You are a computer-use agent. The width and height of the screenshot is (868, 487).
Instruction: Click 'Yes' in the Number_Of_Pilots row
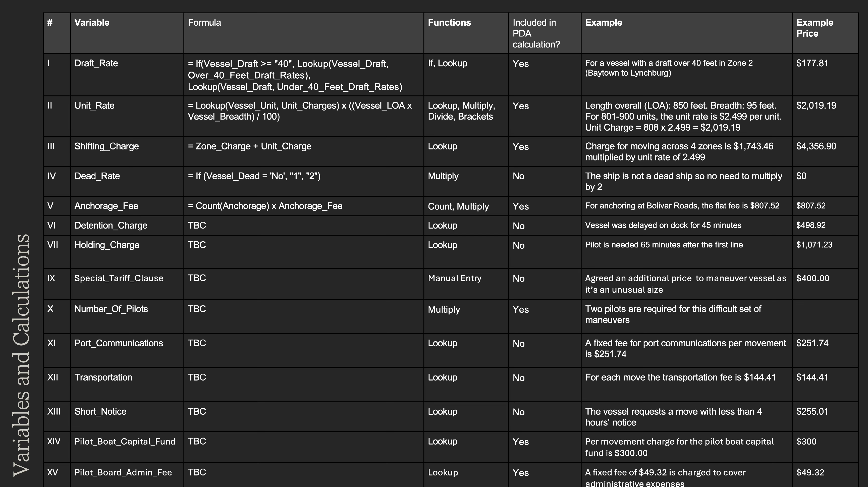coord(521,310)
